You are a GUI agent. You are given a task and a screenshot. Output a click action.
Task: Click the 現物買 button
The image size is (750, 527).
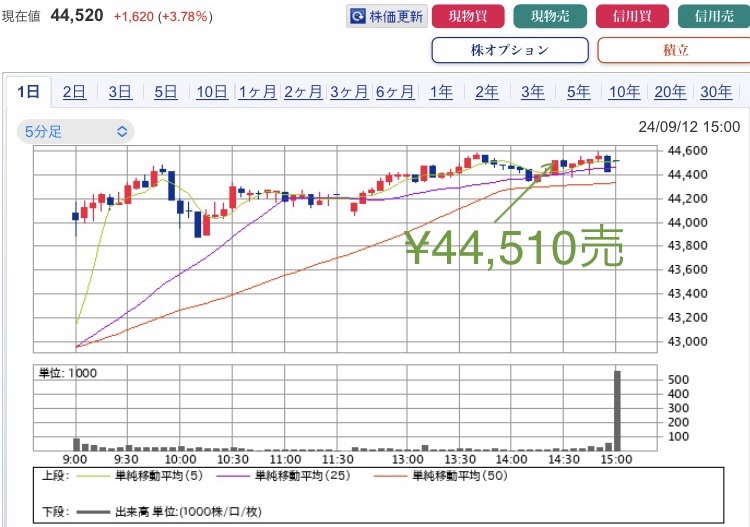[x=468, y=16]
